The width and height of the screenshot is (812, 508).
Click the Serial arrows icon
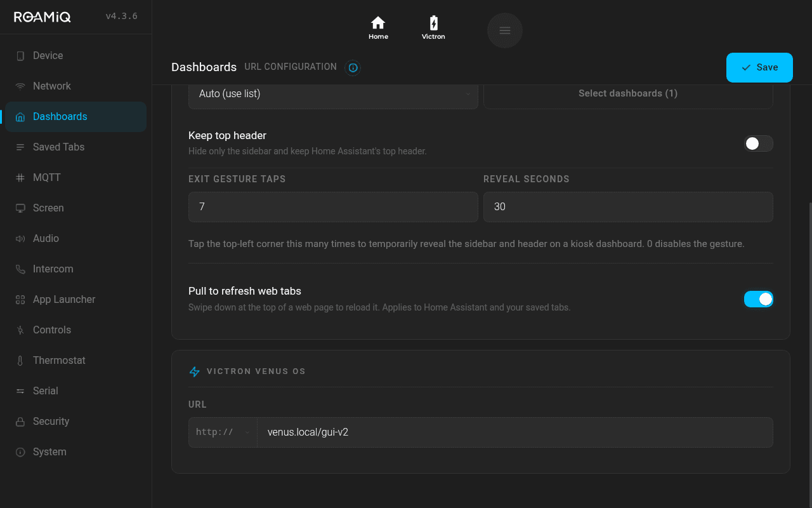pyautogui.click(x=20, y=391)
